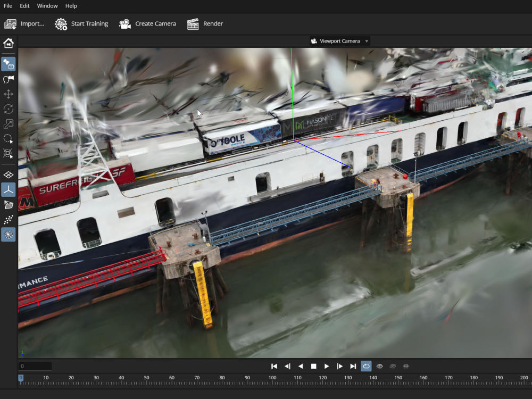Jump to the last frame
Screen dimensions: 532x399
click(353, 366)
